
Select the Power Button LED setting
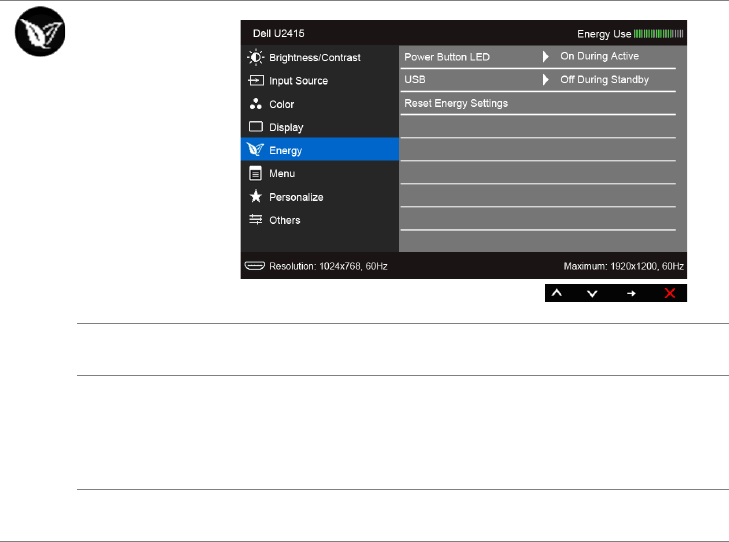pyautogui.click(x=538, y=57)
